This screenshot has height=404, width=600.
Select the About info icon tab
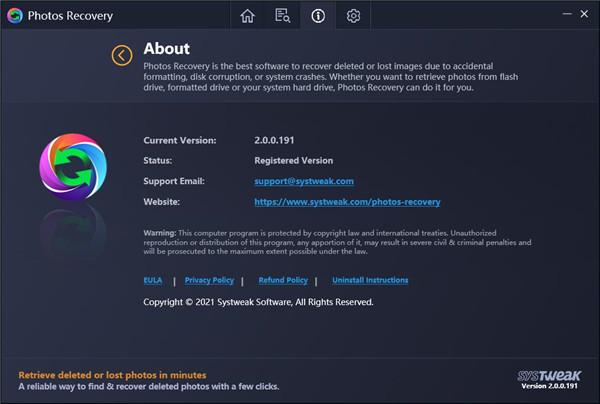318,16
